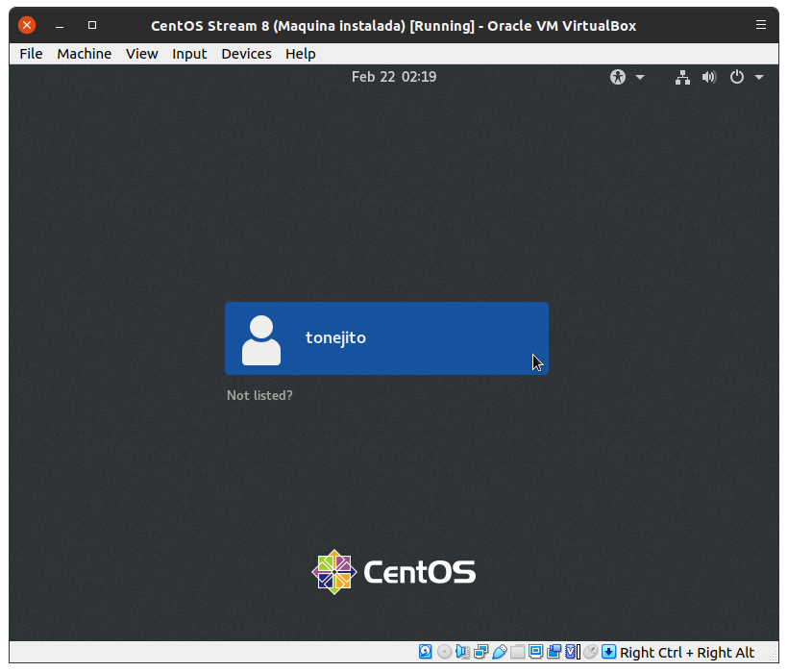Image resolution: width=788 pixels, height=672 pixels.
Task: Click the optical drive indicator icon
Action: (x=444, y=652)
